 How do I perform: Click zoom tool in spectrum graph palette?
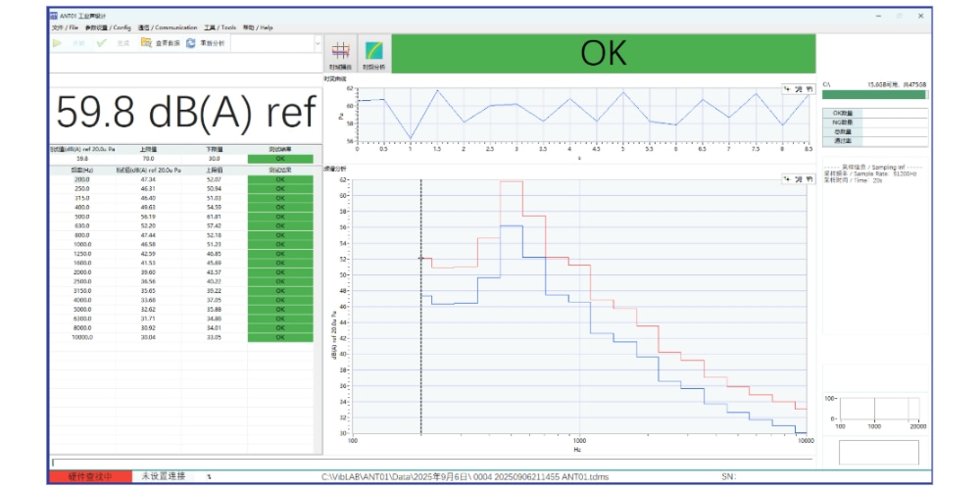coord(798,179)
